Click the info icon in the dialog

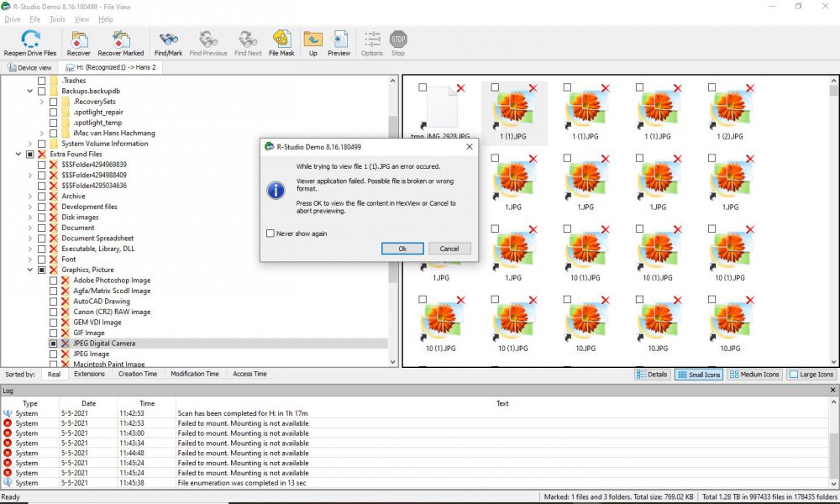[x=276, y=190]
